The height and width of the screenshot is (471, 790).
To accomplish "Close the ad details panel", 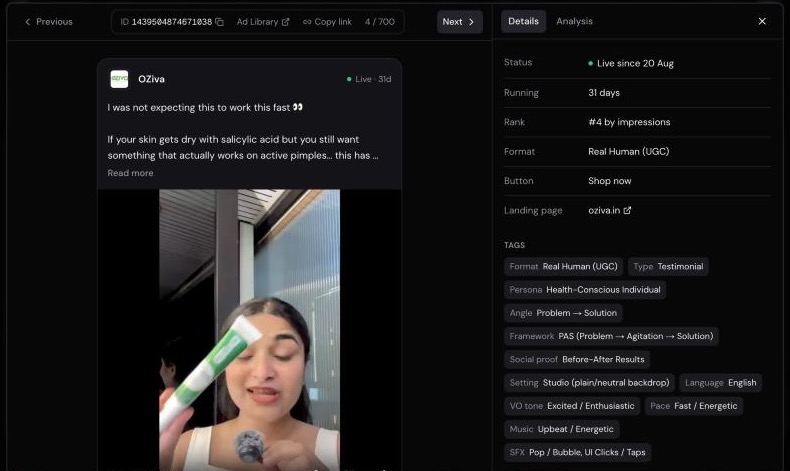I will click(762, 21).
